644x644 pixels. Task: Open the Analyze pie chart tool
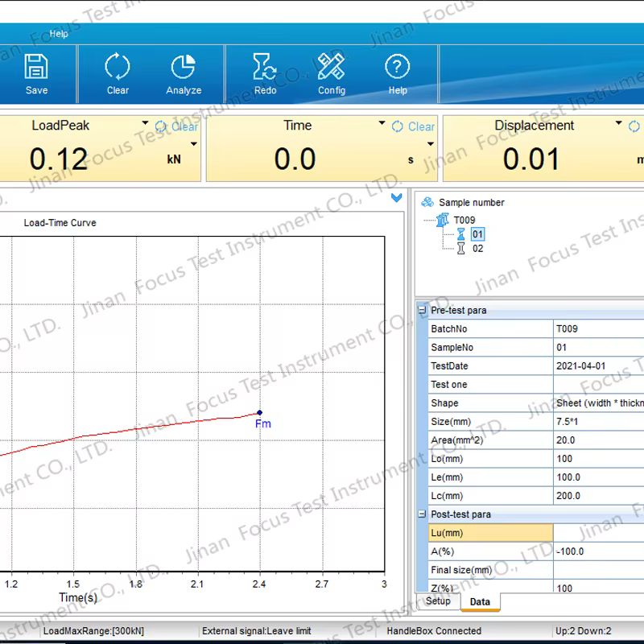coord(184,66)
